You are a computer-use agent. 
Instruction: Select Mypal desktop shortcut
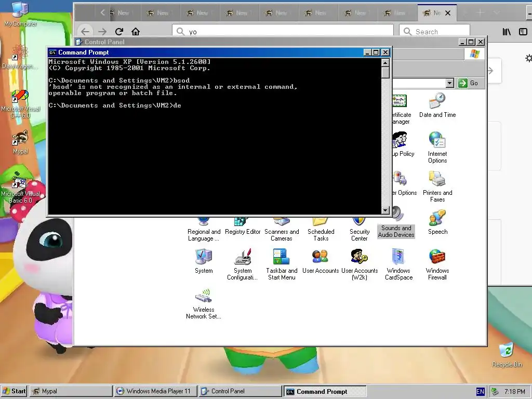pyautogui.click(x=20, y=142)
